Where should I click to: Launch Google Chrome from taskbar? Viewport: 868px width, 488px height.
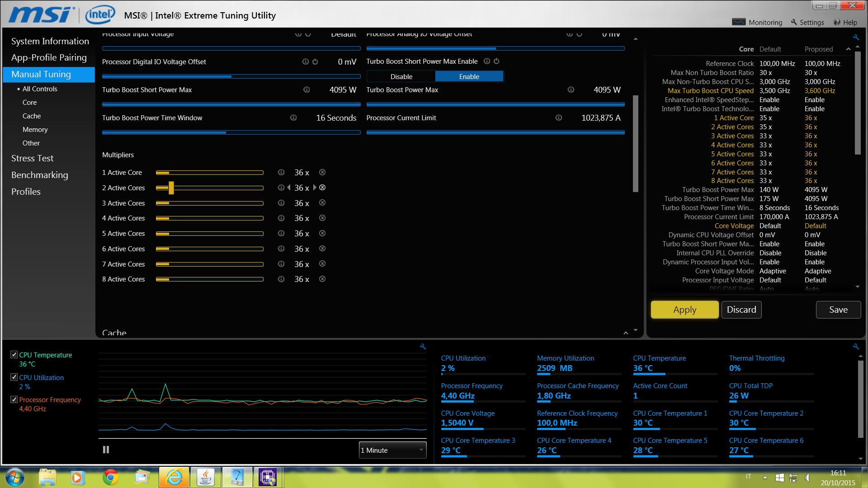110,477
